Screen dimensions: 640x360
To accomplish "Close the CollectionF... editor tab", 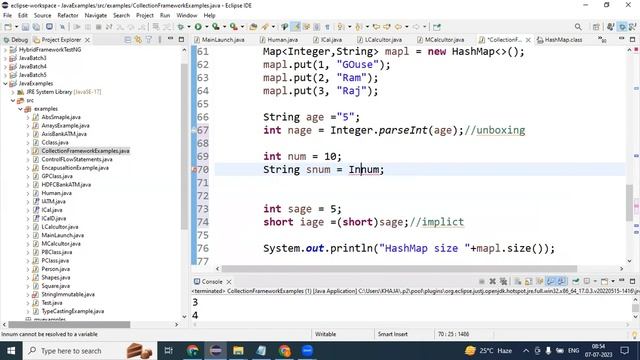I will [528, 40].
